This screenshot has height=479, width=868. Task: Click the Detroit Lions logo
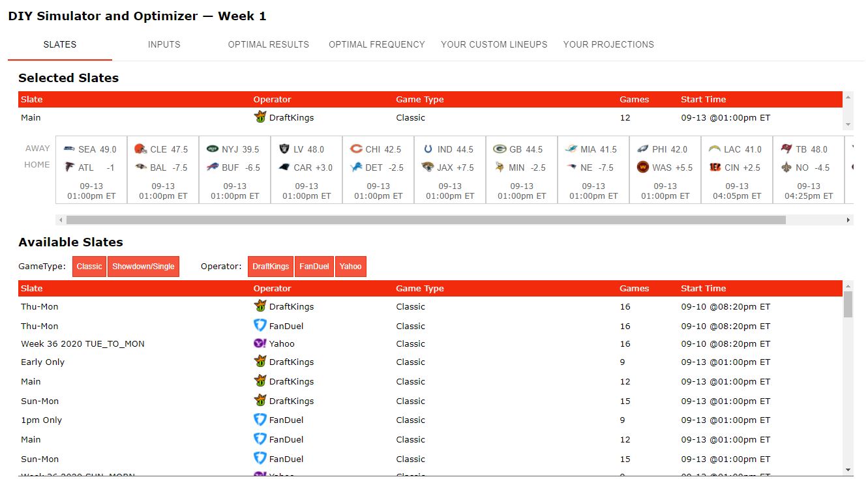(x=356, y=167)
